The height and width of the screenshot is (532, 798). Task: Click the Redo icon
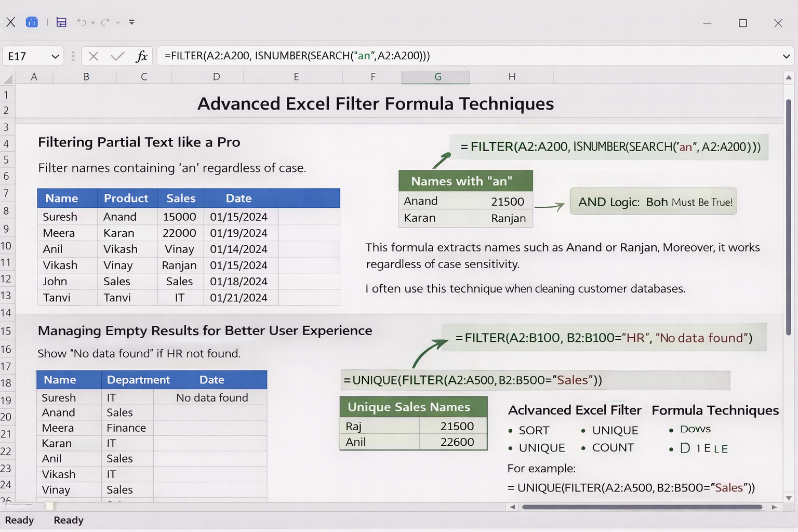tap(104, 22)
